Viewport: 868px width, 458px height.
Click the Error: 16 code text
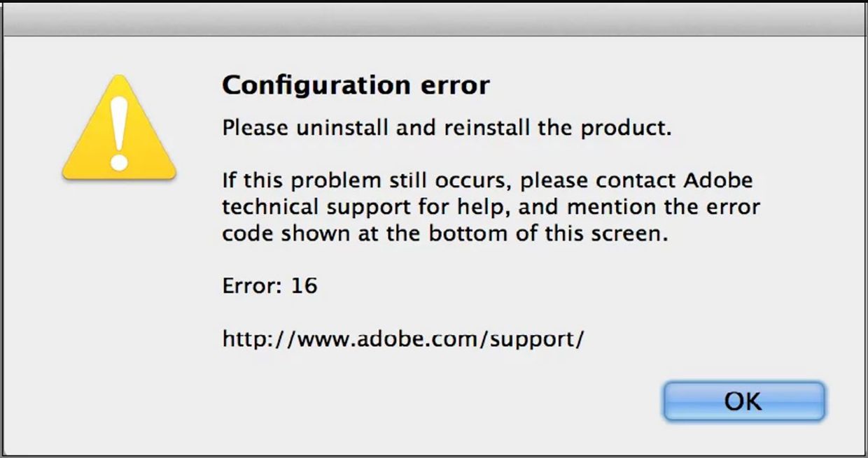tap(269, 285)
